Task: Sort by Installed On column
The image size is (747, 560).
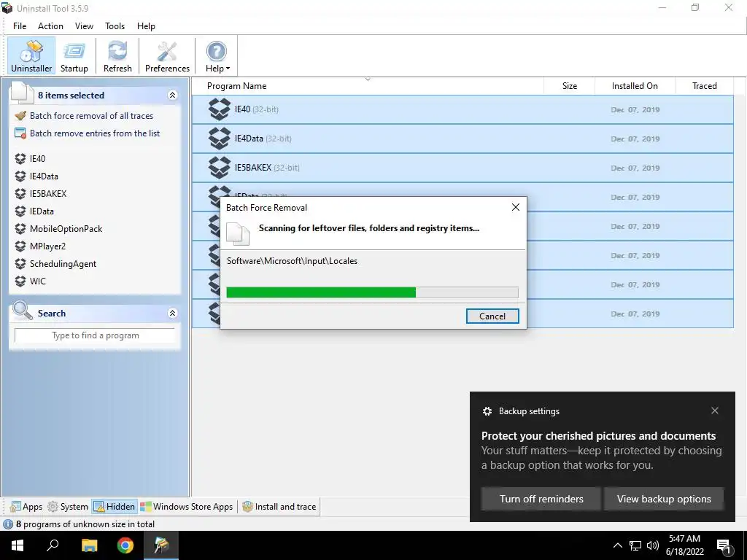Action: click(635, 86)
